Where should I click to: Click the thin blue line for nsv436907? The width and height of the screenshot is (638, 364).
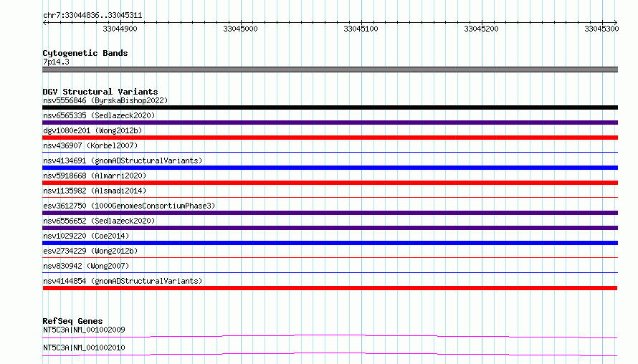(x=330, y=152)
